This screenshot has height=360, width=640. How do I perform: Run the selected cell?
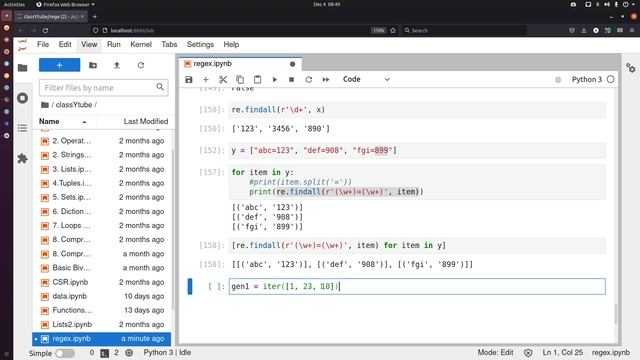(275, 80)
